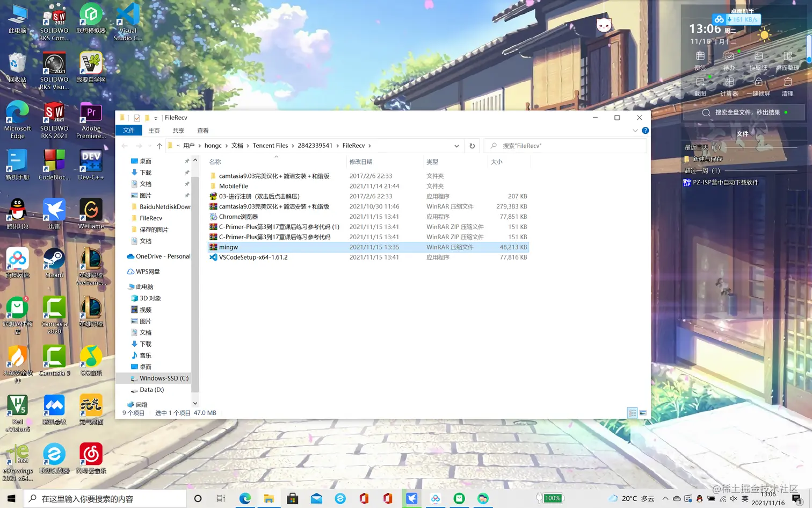Viewport: 812px width, 508px height.
Task: Open 待办 to-do in the desktop assistant
Action: 729,61
